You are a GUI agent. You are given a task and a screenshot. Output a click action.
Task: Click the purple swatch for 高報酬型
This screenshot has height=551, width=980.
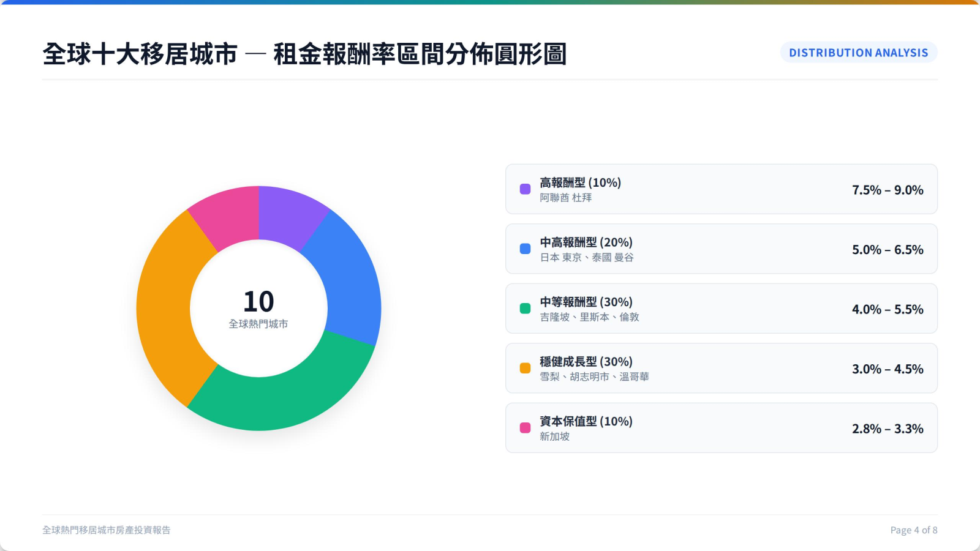coord(525,189)
